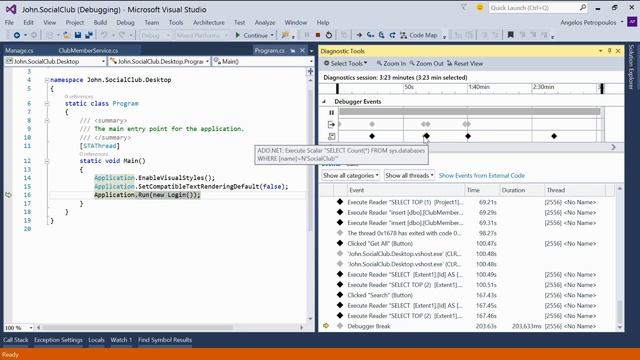Image resolution: width=640 pixels, height=360 pixels.
Task: Collapse the static void Main() block
Action: [47, 161]
